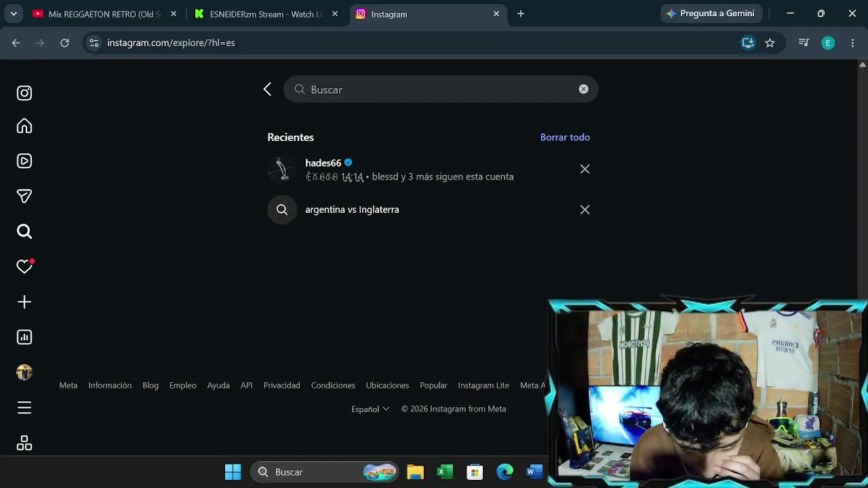The width and height of the screenshot is (868, 488).
Task: Open File Explorer from the taskbar
Action: click(416, 472)
